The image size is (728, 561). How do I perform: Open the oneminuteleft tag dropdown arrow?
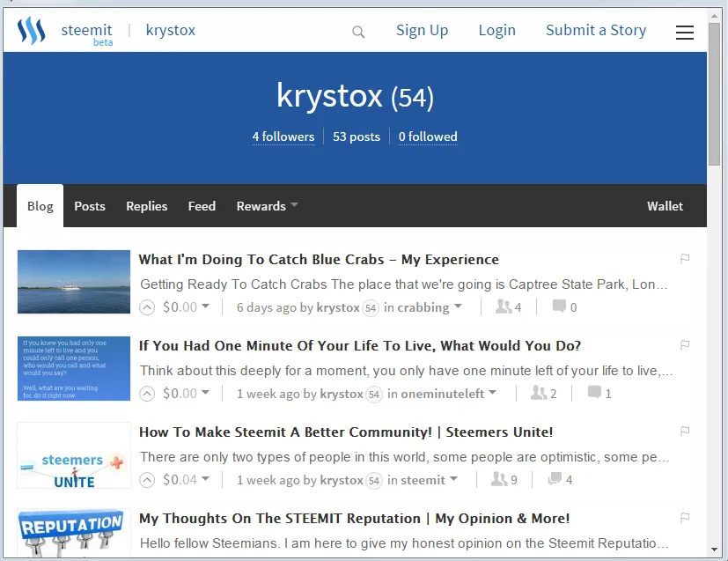coord(493,393)
